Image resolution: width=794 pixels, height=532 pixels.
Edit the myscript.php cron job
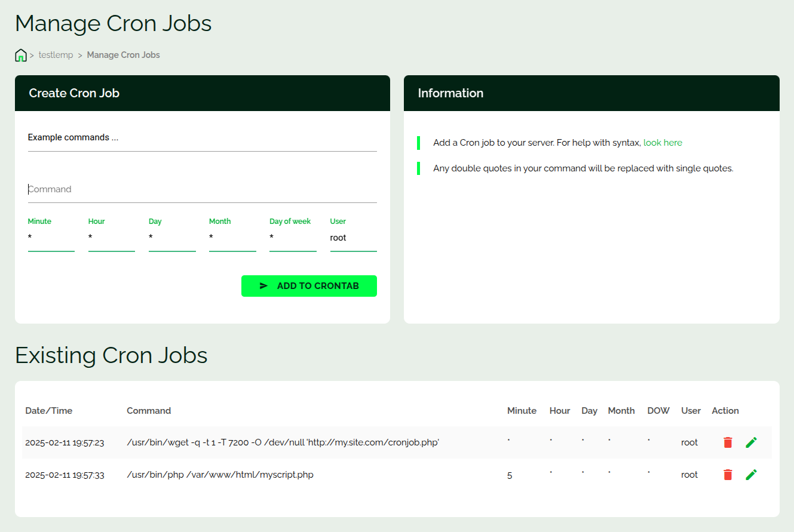(x=752, y=475)
